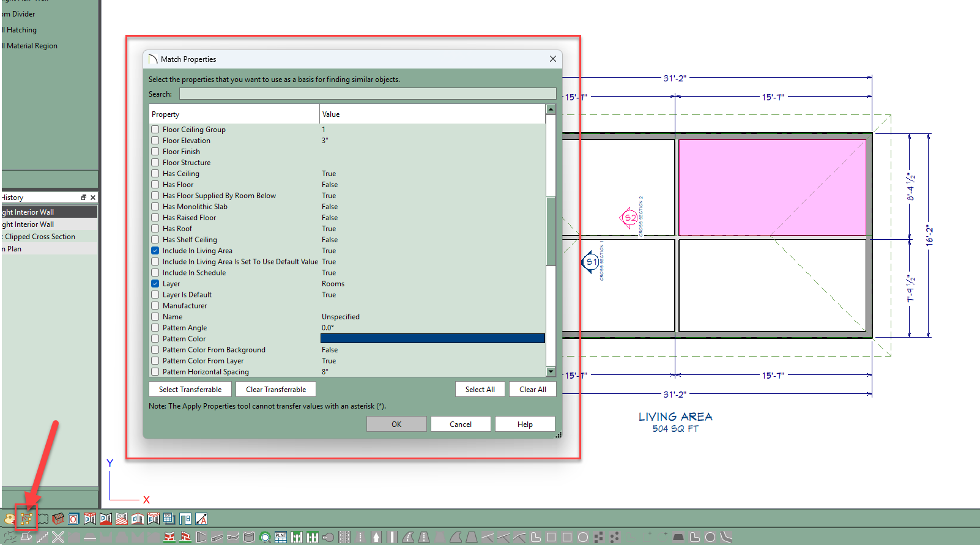This screenshot has height=545, width=980.
Task: Click the blue Pattern Color swatch
Action: 432,339
